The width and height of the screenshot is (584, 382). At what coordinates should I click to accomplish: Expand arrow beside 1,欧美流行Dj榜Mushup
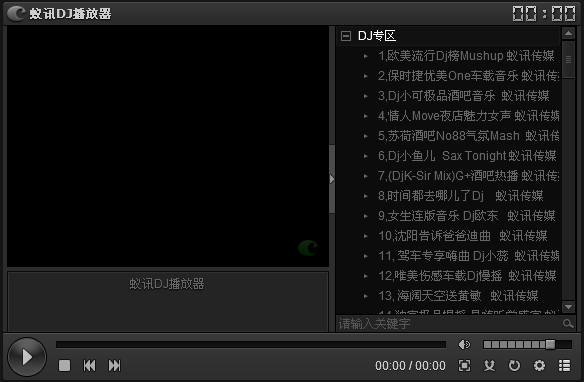(x=366, y=56)
